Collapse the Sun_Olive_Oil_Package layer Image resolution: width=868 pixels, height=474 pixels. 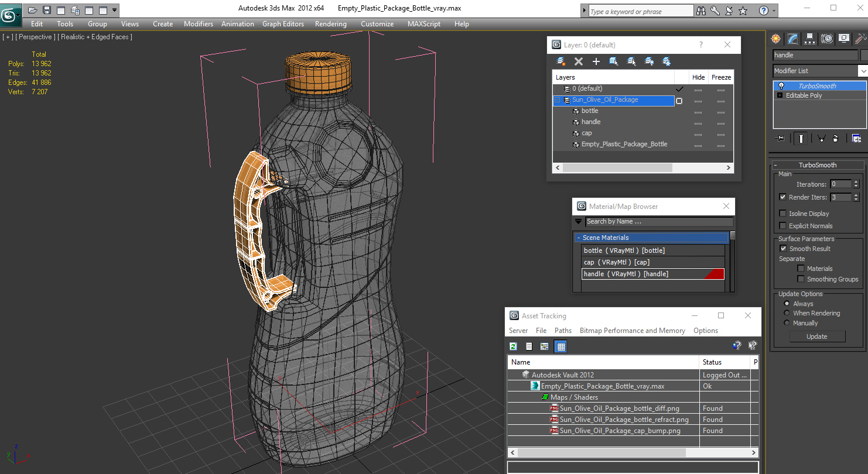pos(557,100)
